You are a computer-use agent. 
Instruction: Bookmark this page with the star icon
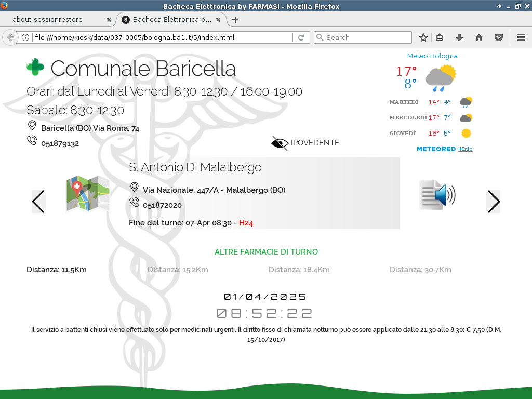click(x=423, y=37)
